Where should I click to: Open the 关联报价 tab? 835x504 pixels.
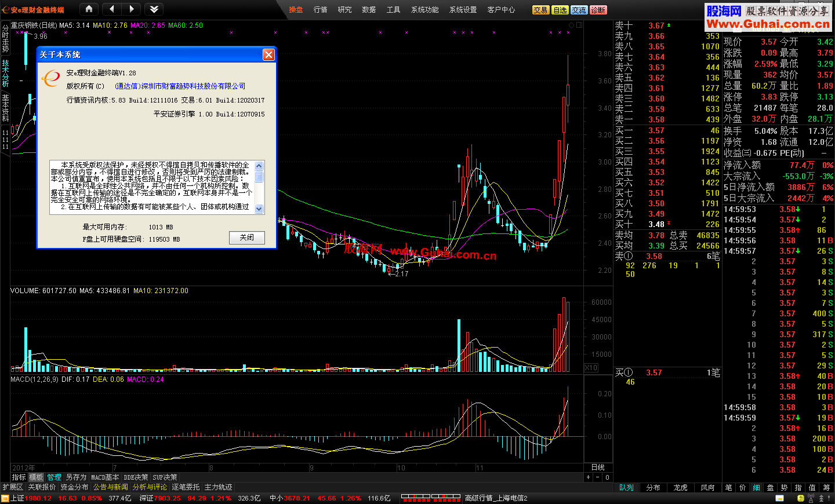42,487
